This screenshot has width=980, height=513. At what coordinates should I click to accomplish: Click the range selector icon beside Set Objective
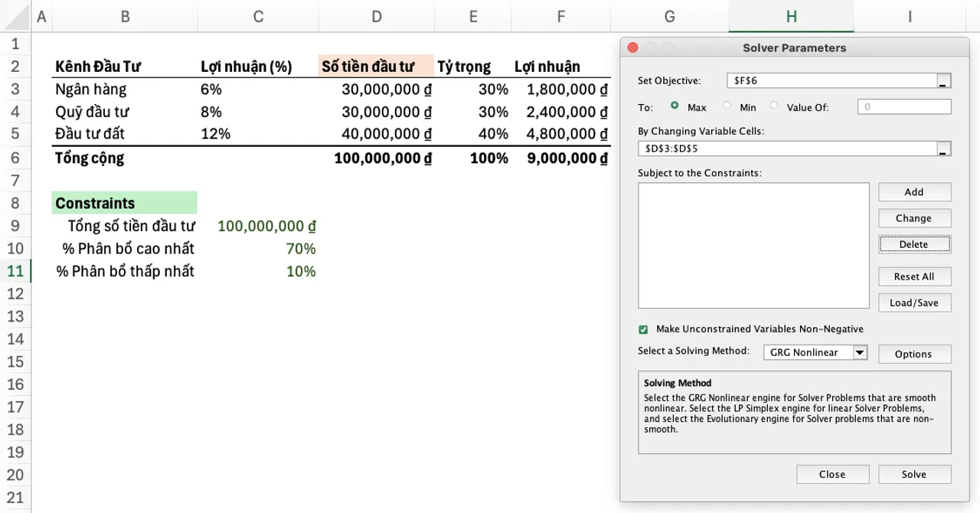pos(943,80)
